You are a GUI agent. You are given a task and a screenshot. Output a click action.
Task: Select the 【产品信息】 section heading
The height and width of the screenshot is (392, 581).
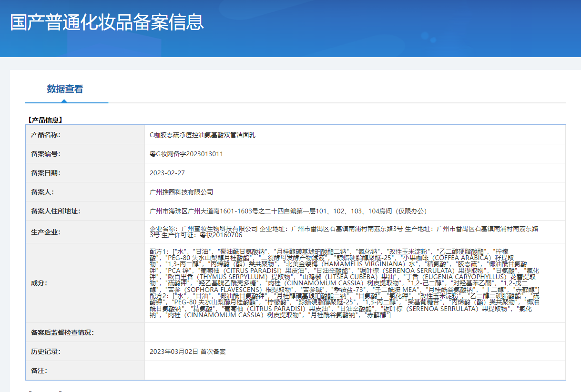point(45,120)
